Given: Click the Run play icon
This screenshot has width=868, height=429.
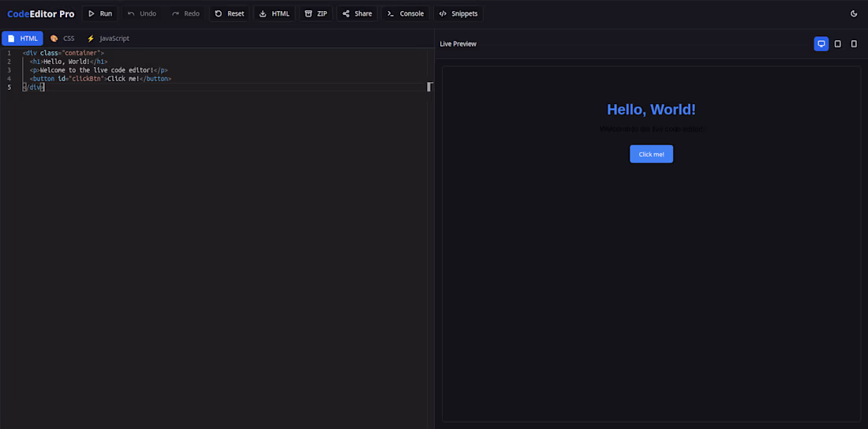Looking at the screenshot, I should point(92,14).
